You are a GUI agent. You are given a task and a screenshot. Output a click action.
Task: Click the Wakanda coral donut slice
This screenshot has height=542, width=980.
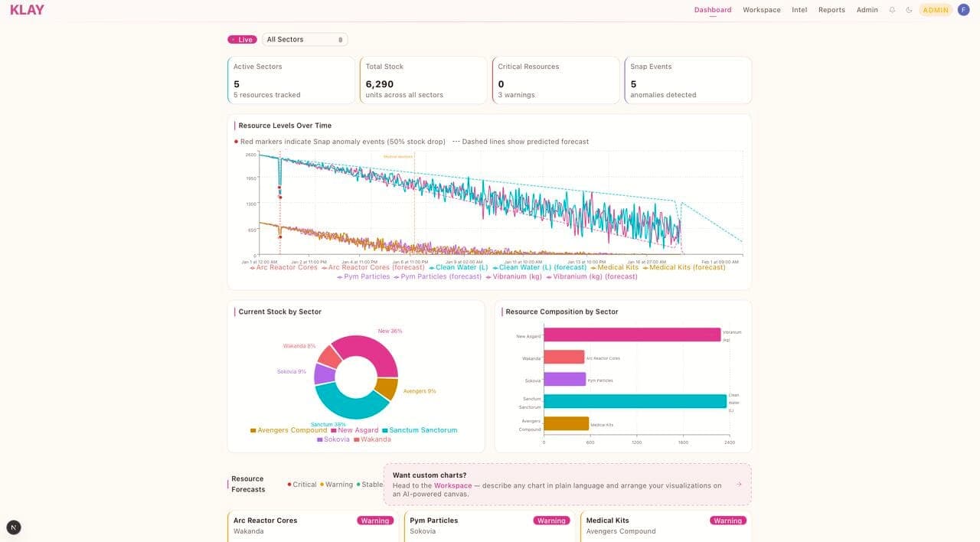(x=330, y=357)
